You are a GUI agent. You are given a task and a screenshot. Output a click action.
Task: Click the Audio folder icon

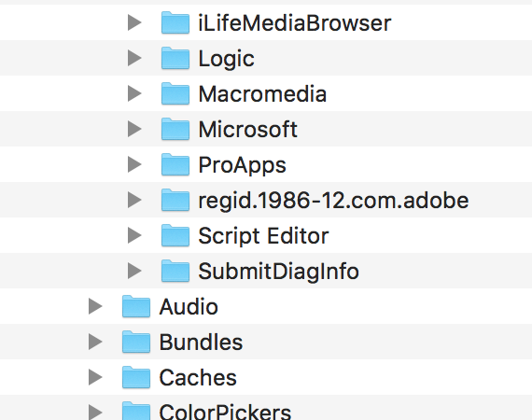(x=136, y=306)
